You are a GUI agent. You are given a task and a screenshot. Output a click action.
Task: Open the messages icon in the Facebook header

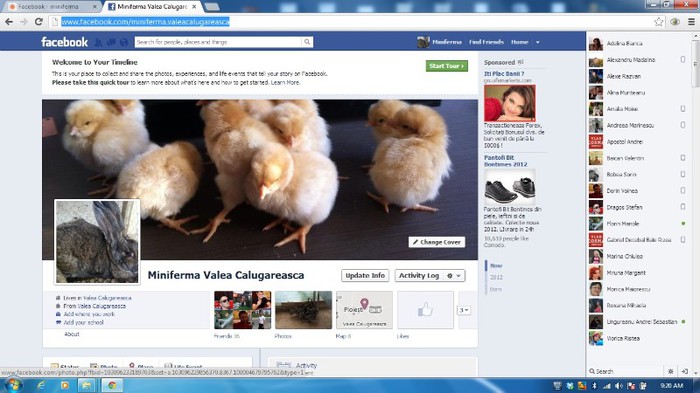(111, 42)
